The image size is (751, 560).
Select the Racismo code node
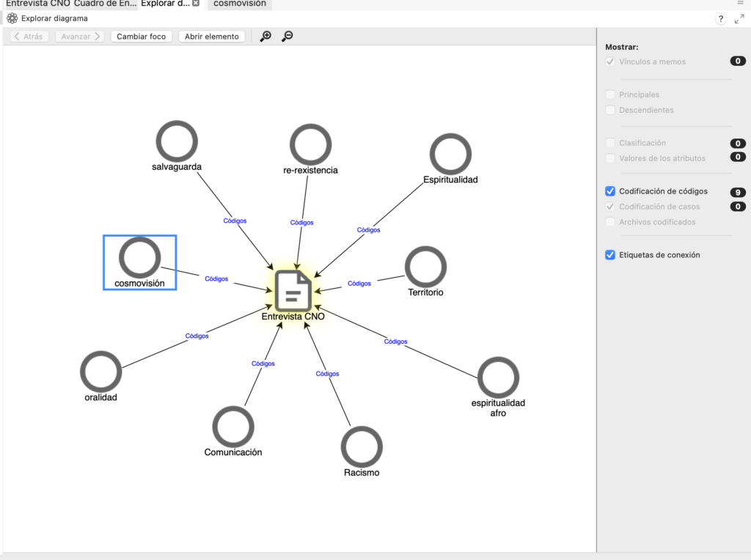point(362,446)
